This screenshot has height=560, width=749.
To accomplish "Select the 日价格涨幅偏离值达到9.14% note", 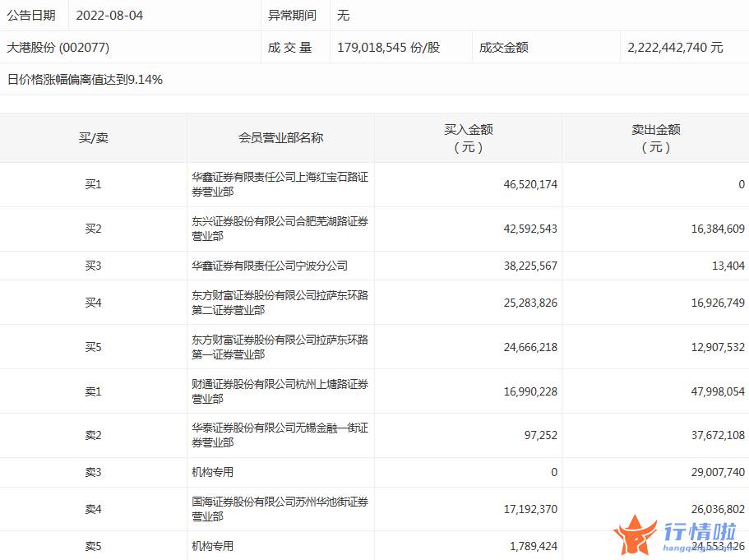I will click(x=85, y=79).
